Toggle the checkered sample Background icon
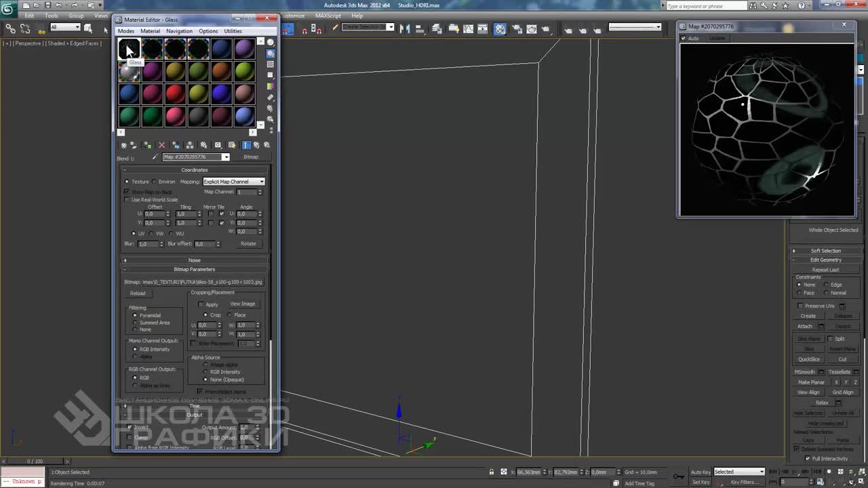 click(x=271, y=64)
